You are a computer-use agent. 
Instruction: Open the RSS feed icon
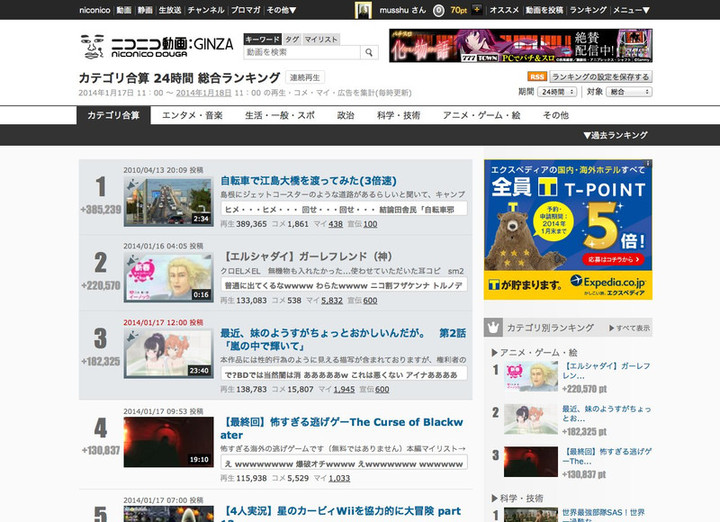click(536, 77)
